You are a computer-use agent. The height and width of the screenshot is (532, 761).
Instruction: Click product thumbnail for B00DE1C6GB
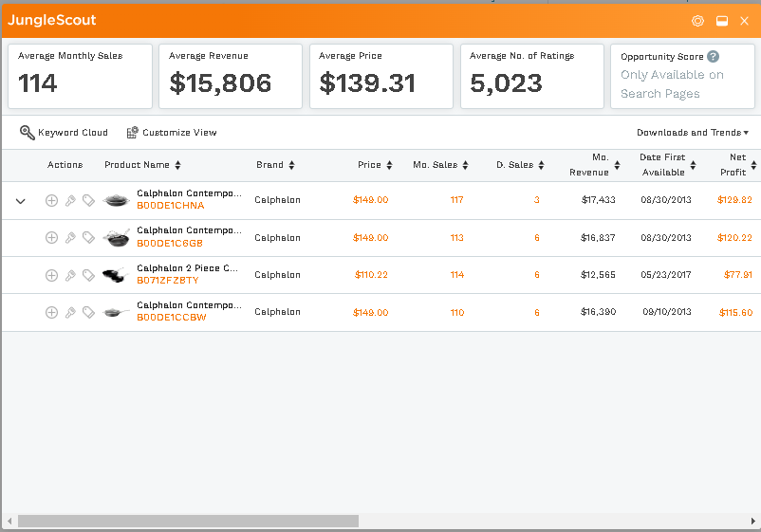pos(117,237)
